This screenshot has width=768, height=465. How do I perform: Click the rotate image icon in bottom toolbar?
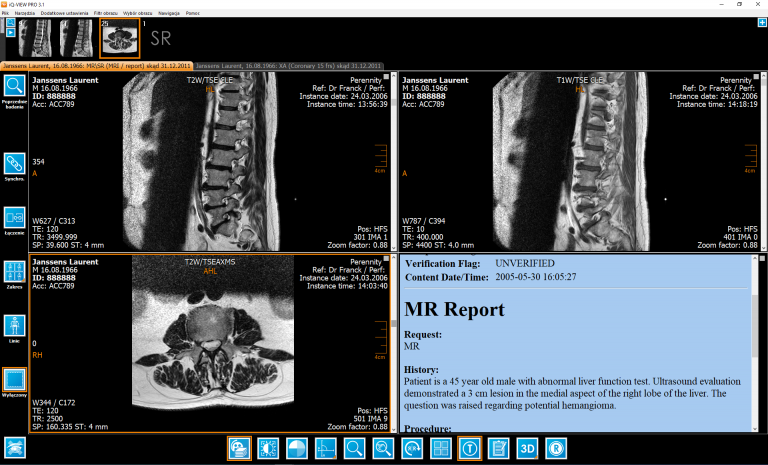point(411,449)
